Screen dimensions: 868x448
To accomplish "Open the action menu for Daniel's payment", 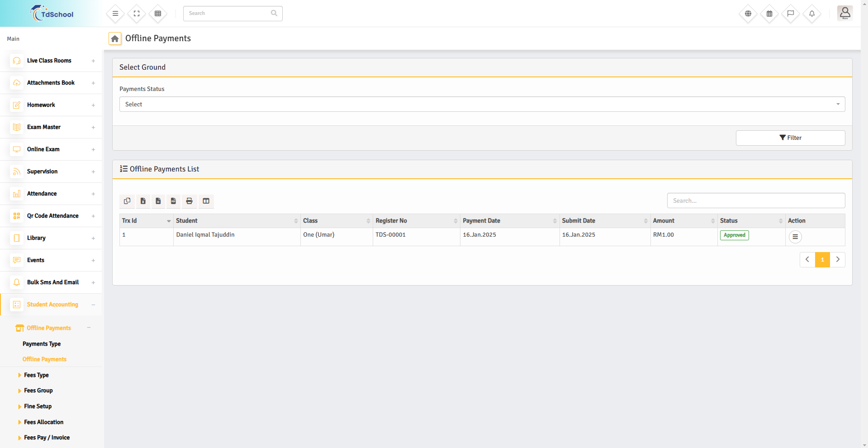I will [795, 237].
